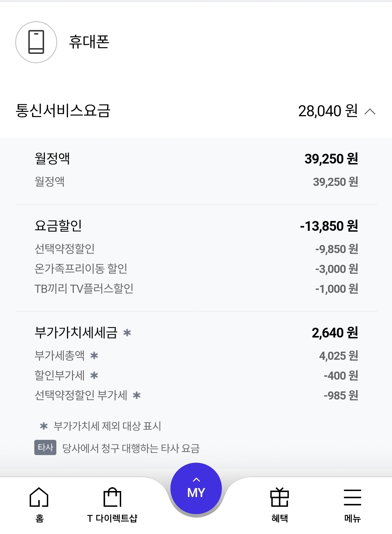Tap the asterisk beside 부가가치세세금

click(127, 333)
